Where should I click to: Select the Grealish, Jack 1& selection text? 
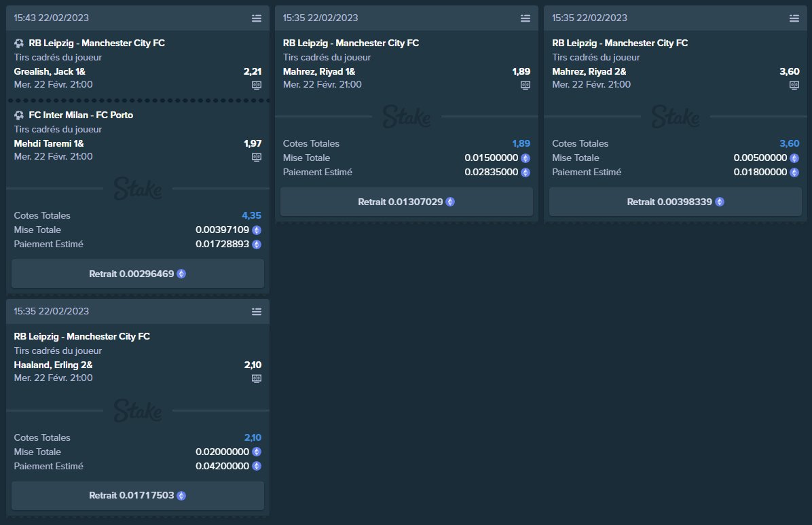coord(50,71)
